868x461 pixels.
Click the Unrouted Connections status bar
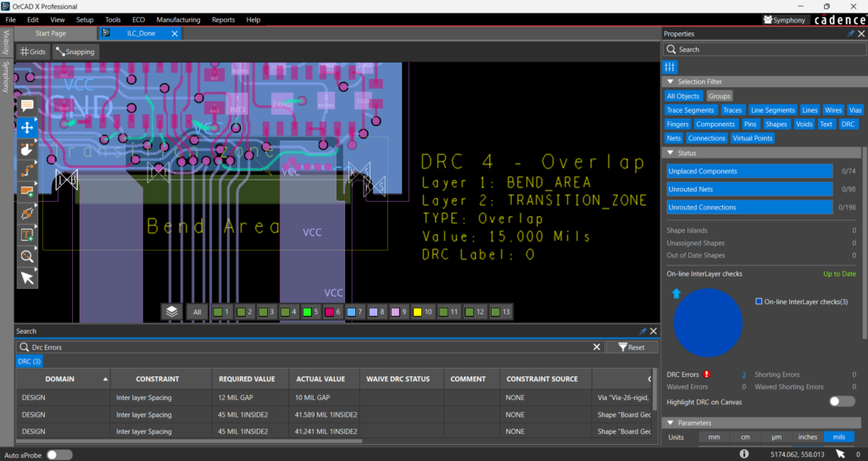[749, 208]
